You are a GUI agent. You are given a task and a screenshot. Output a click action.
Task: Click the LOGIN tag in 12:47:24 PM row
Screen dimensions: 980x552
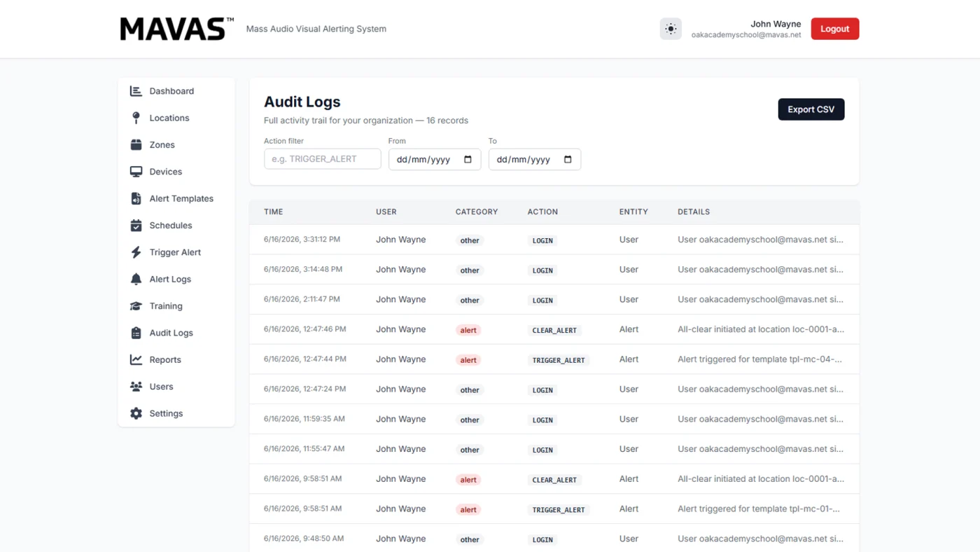(542, 390)
